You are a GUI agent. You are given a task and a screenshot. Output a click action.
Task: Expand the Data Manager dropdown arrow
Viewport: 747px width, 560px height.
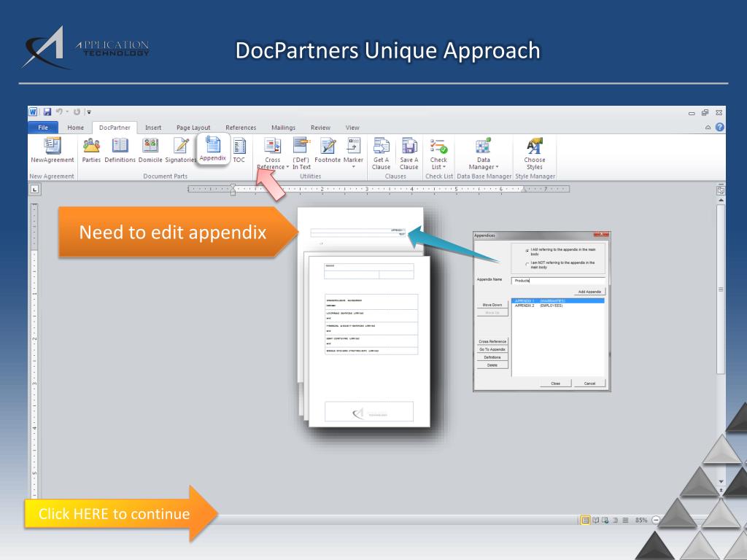pos(497,167)
